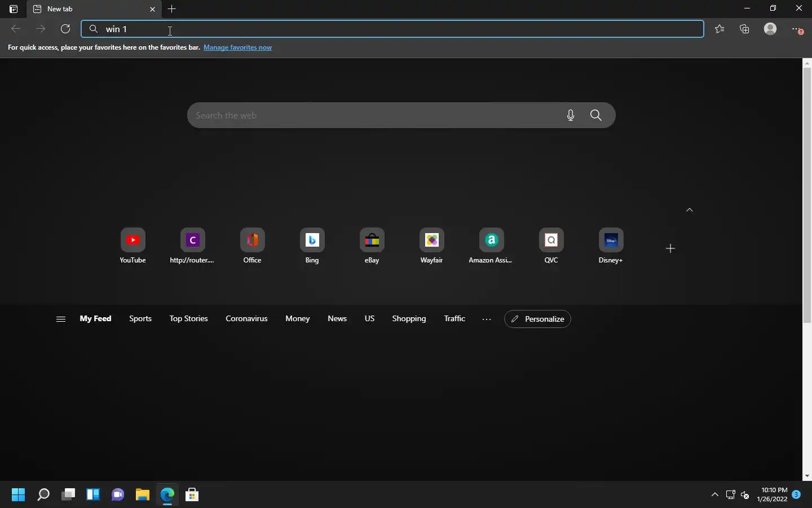
Task: Open taskbar Search
Action: click(43, 495)
